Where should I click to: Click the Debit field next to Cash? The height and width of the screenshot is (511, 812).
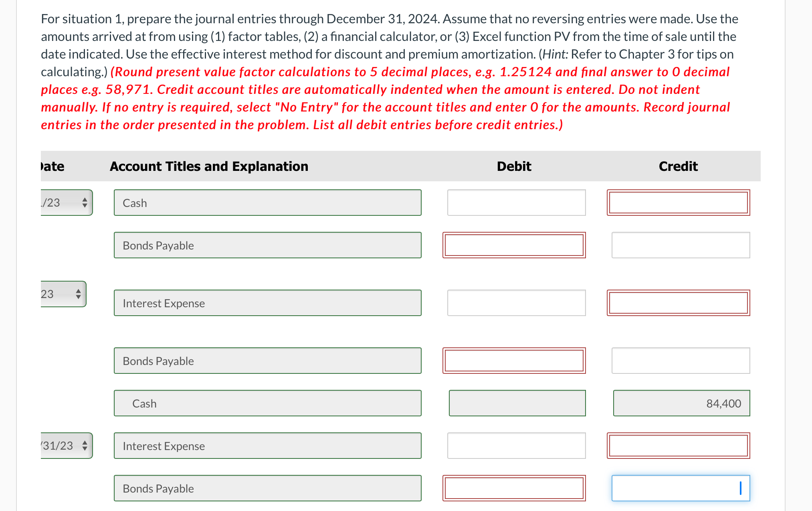516,203
